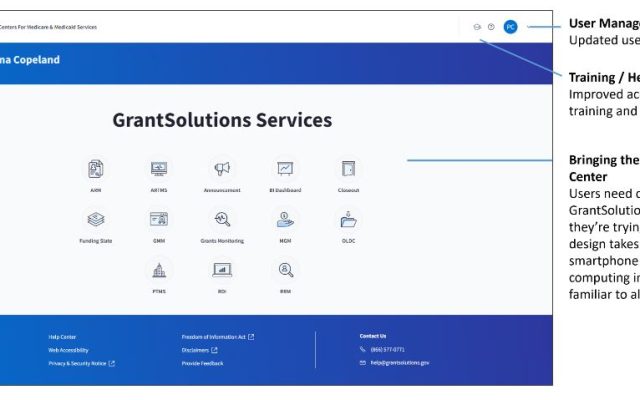Viewport: 640px width, 400px height.
Task: Open the Freedom of Information Act link
Action: (x=214, y=337)
